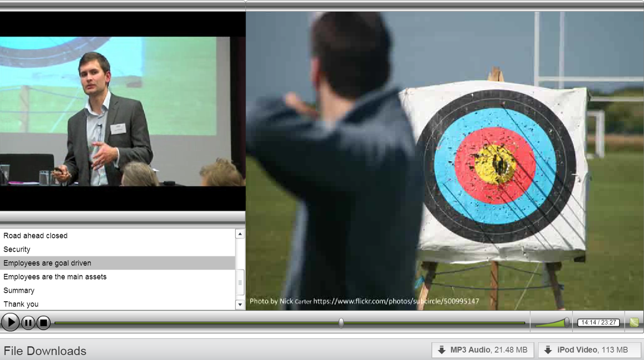This screenshot has height=360, width=644.
Task: Stop the video playback
Action: coord(44,322)
